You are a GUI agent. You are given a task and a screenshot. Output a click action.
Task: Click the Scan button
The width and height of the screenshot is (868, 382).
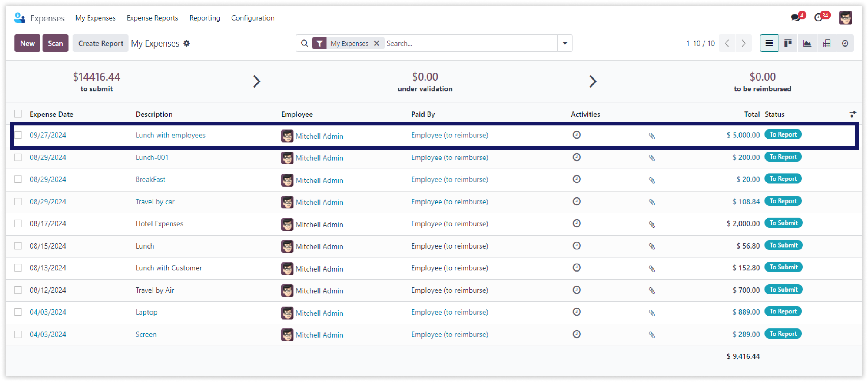coord(55,43)
